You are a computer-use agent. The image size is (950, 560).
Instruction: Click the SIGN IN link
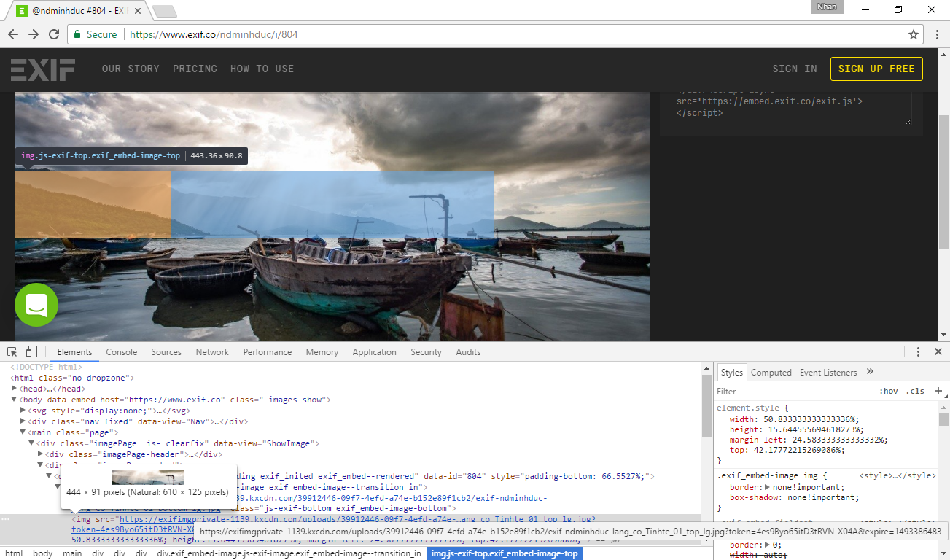tap(795, 69)
